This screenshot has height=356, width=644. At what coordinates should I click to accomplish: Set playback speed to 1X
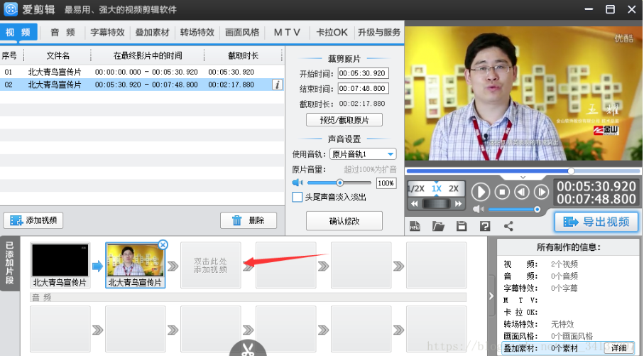coord(436,189)
